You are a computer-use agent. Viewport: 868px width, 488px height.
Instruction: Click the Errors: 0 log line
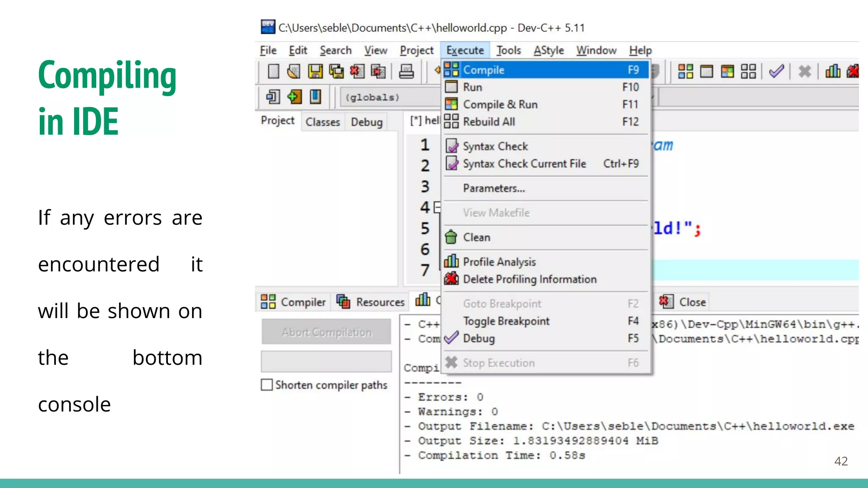click(x=443, y=397)
